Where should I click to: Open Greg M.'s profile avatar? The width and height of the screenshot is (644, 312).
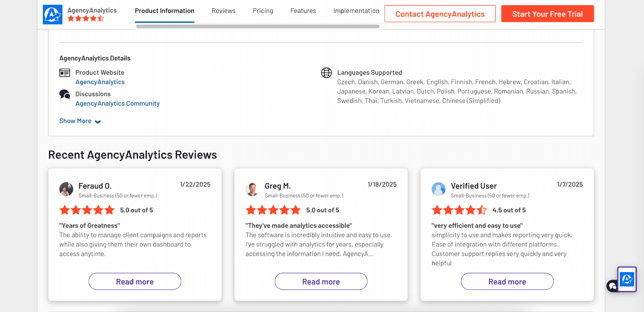(252, 189)
